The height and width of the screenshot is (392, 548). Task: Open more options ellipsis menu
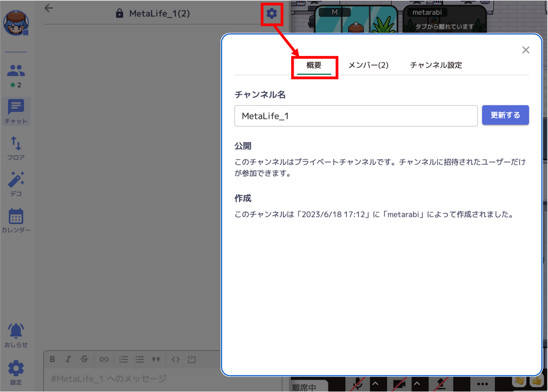[x=482, y=384]
